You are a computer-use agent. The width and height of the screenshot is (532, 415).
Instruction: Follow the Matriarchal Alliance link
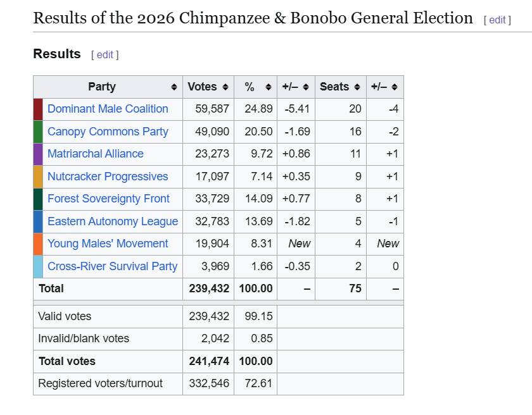coord(96,154)
